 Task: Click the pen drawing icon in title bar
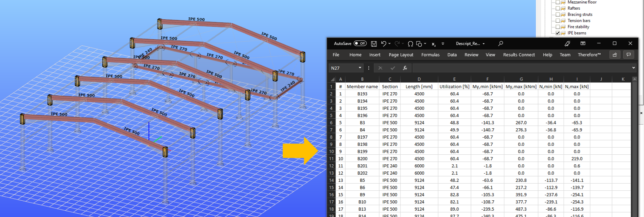(567, 43)
